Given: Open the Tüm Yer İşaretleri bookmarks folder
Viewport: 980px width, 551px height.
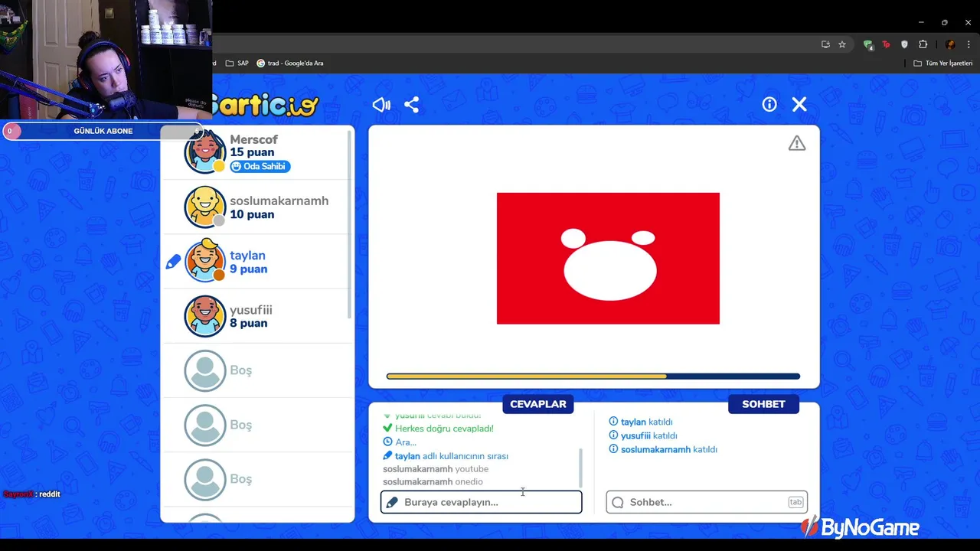Looking at the screenshot, I should pyautogui.click(x=943, y=63).
